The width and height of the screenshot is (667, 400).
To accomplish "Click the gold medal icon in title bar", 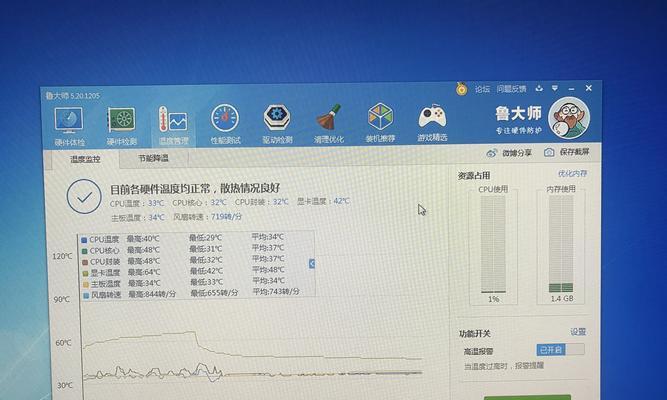I will [462, 89].
